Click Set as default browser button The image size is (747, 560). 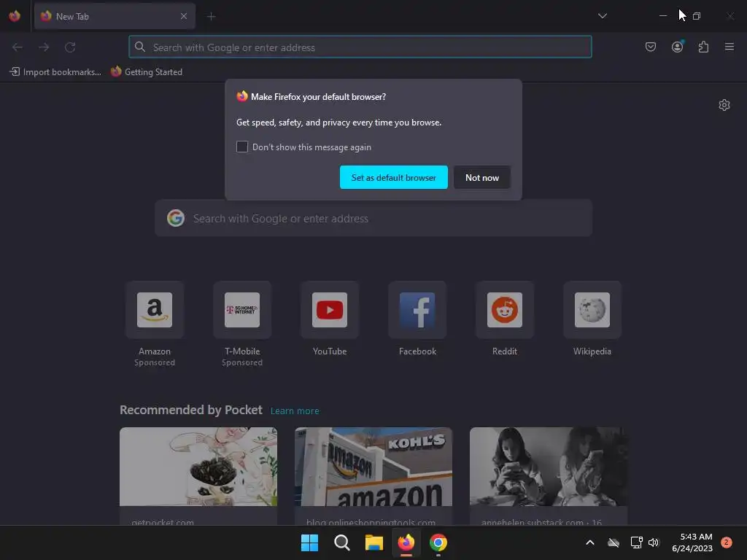(x=393, y=177)
